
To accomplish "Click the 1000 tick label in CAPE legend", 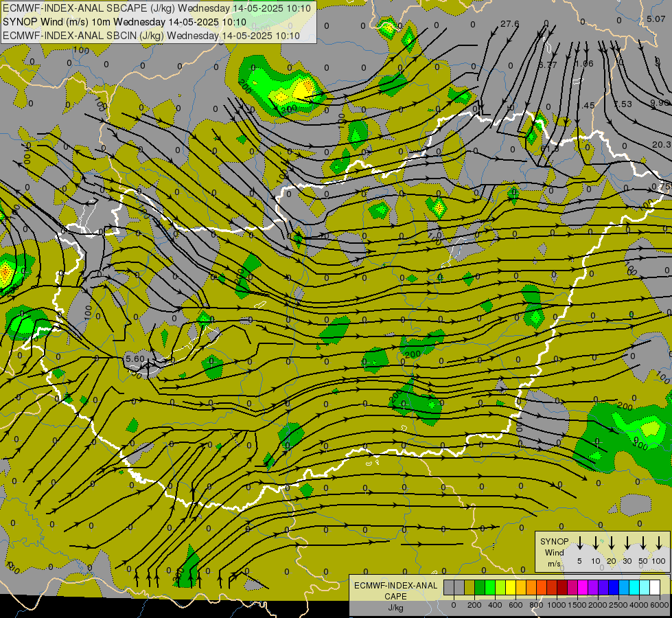I will tap(556, 605).
